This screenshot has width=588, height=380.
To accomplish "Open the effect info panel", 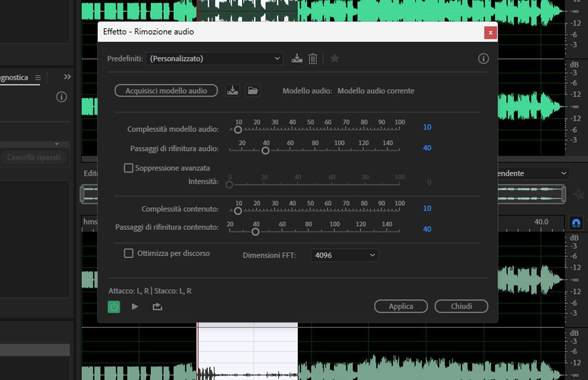I will (x=483, y=58).
